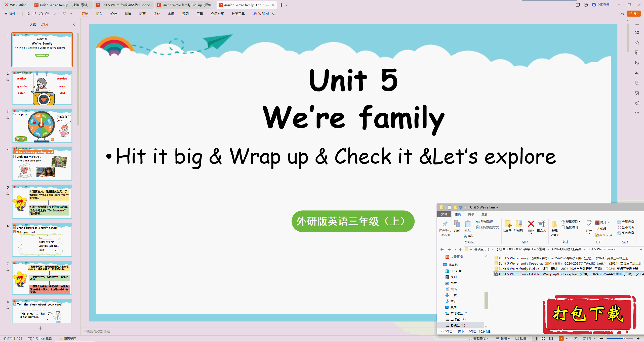Screen dimensions: 644x342
Task: Open the star icon in right sidebar
Action: (x=637, y=42)
